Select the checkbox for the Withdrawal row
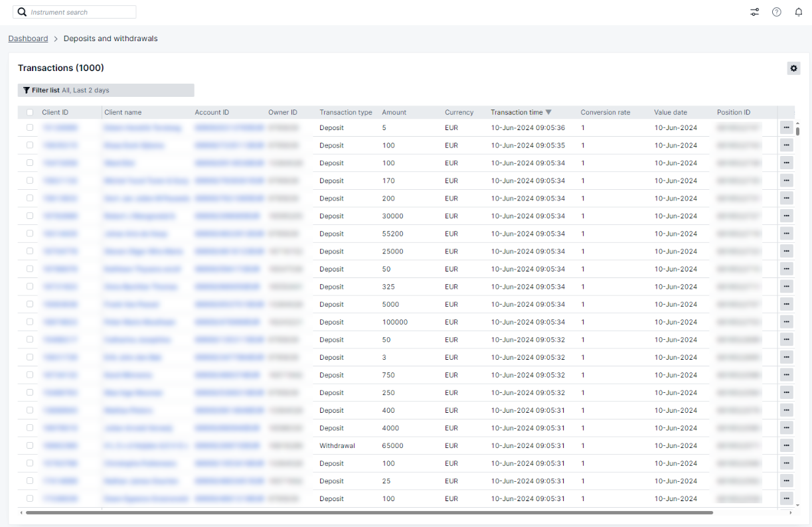Image resolution: width=812 pixels, height=527 pixels. tap(30, 445)
